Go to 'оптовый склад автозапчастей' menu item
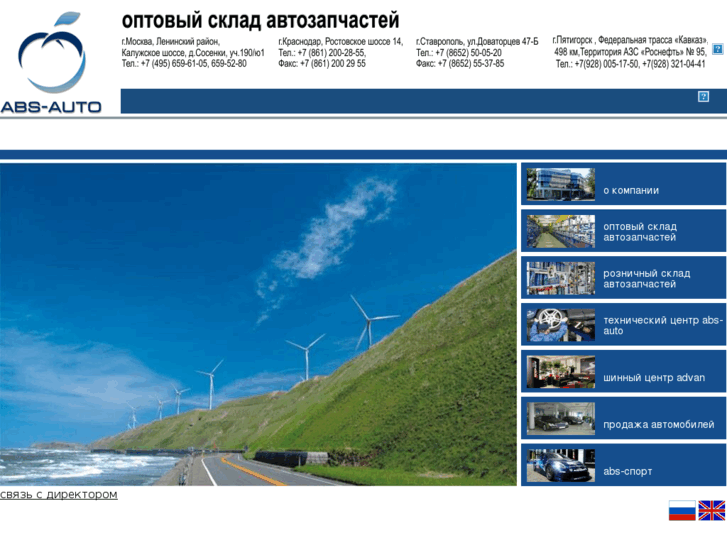 pyautogui.click(x=640, y=232)
